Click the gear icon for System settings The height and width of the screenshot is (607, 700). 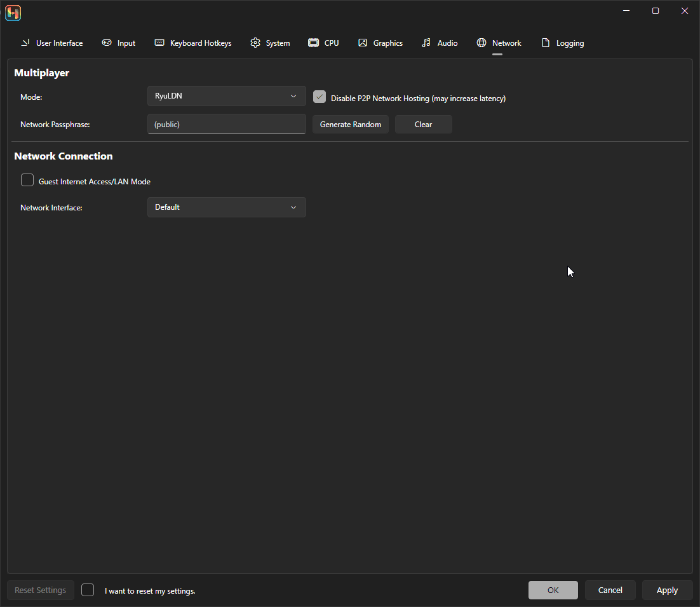coord(255,43)
